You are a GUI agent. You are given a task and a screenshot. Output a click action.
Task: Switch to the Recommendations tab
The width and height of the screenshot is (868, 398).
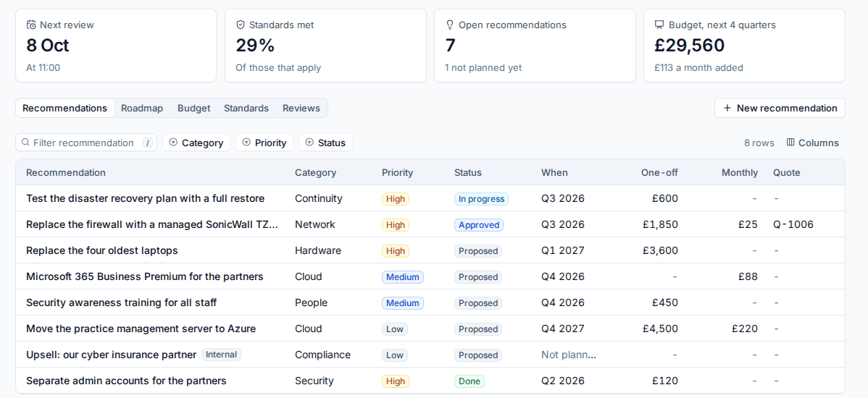(64, 109)
